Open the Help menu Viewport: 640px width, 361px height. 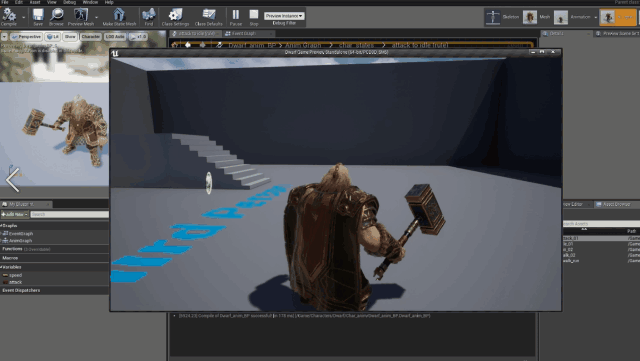(109, 2)
